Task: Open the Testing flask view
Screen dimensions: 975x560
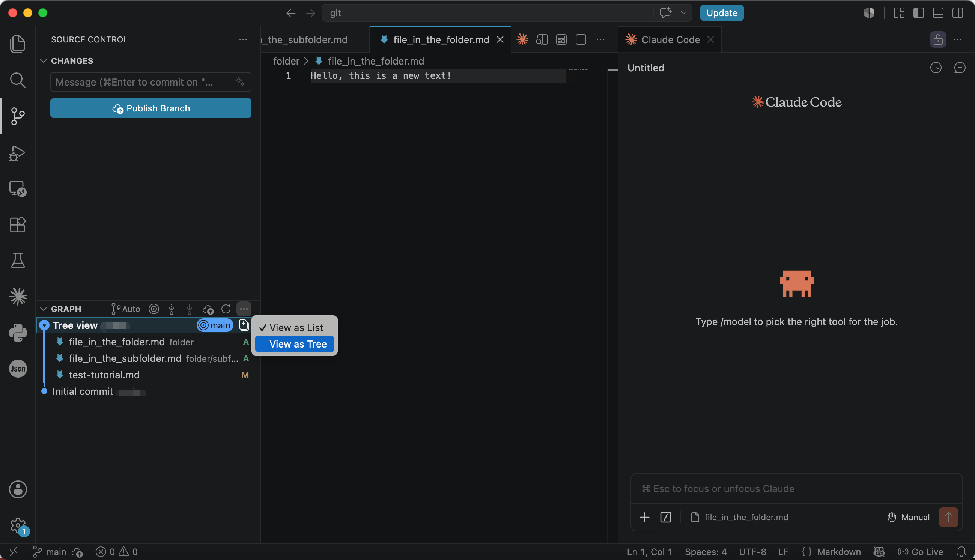Action: click(18, 261)
